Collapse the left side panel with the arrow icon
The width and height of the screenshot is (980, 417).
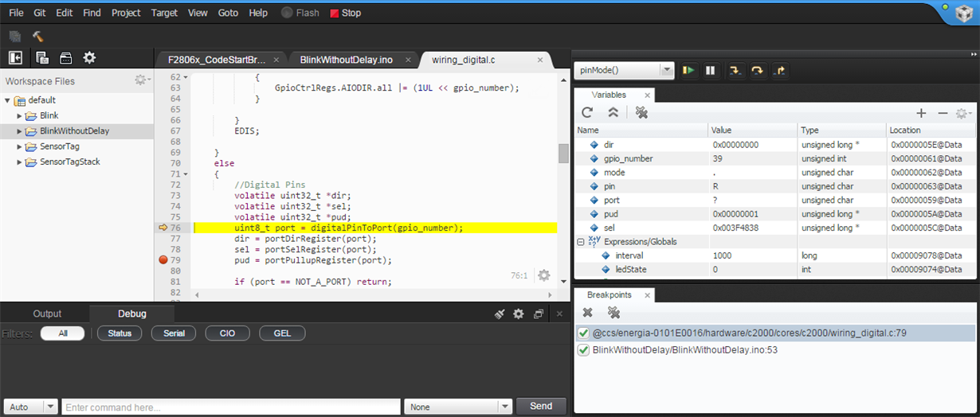click(x=14, y=57)
